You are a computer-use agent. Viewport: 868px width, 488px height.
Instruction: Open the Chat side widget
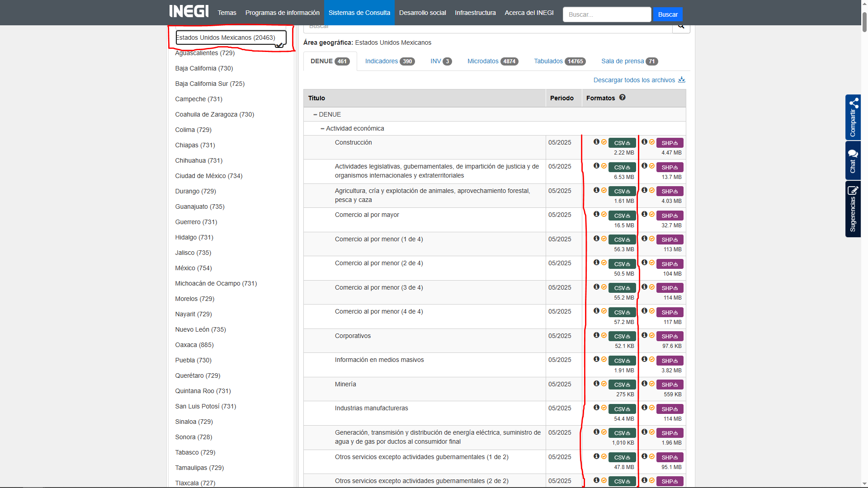pyautogui.click(x=853, y=160)
